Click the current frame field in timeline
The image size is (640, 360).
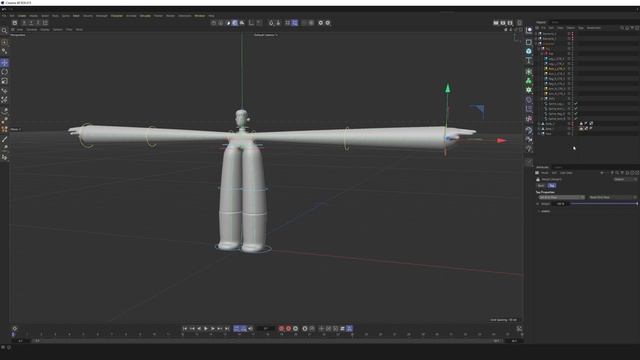click(266, 329)
